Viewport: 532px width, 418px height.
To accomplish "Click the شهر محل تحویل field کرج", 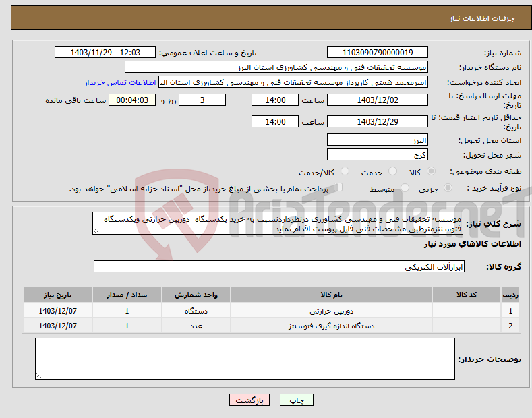I will coord(378,154).
